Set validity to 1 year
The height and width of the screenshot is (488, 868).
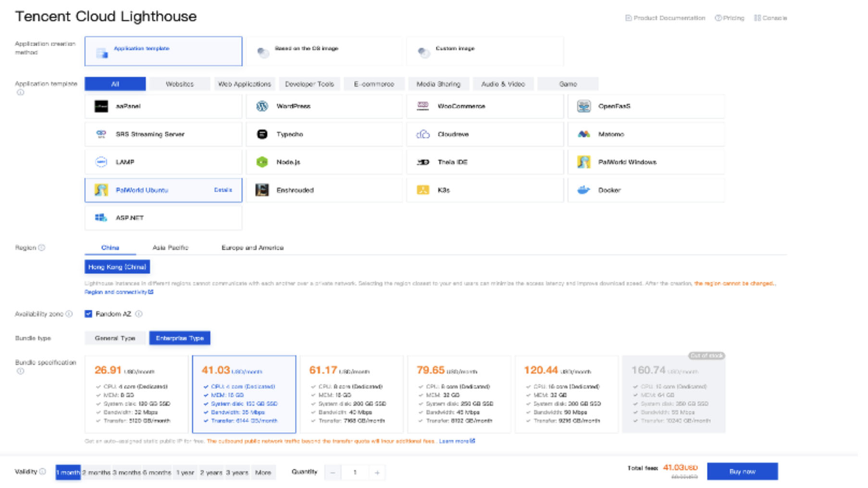185,472
